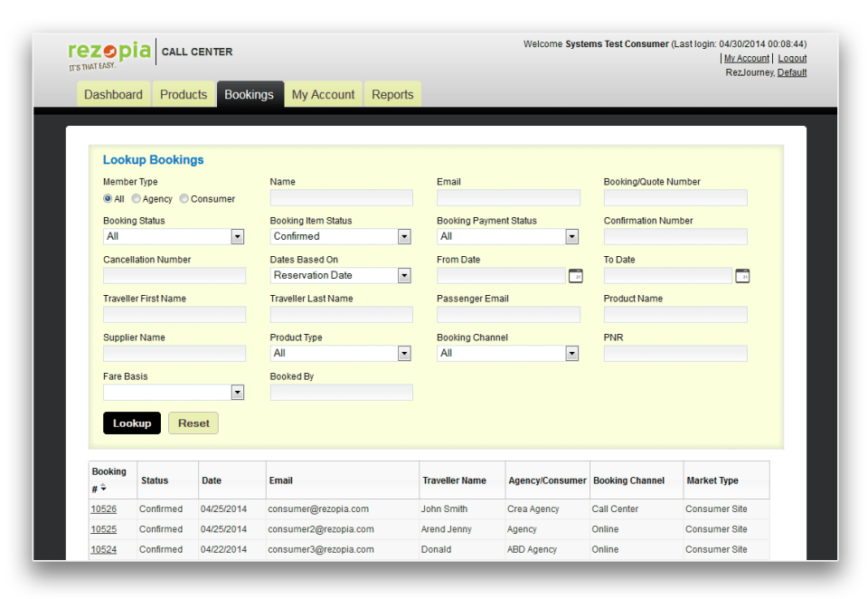Click the Default link near RezJourney
The image size is (868, 599).
[x=792, y=72]
